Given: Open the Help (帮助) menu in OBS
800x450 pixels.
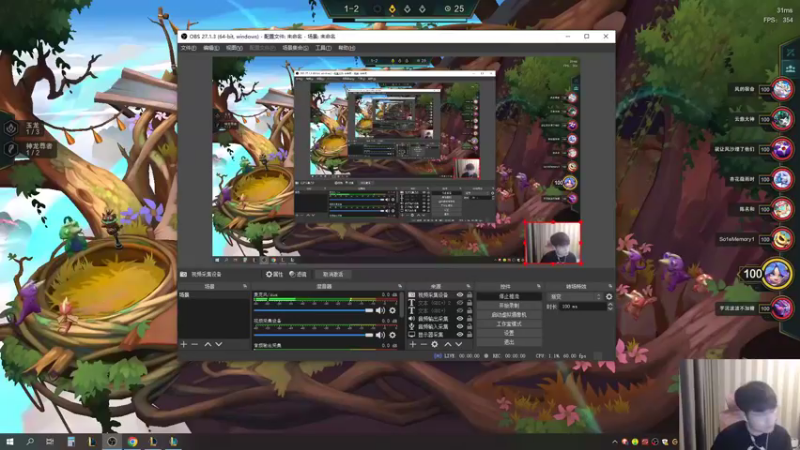Looking at the screenshot, I should click(346, 48).
